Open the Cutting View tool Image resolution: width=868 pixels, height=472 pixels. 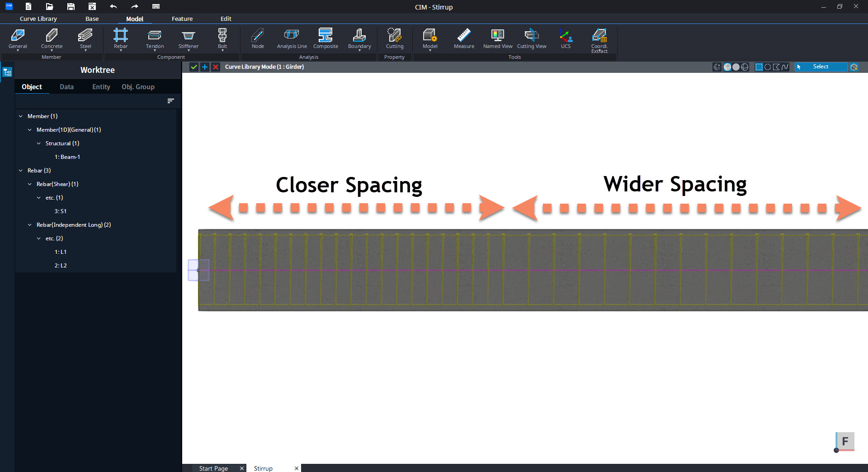[532, 39]
